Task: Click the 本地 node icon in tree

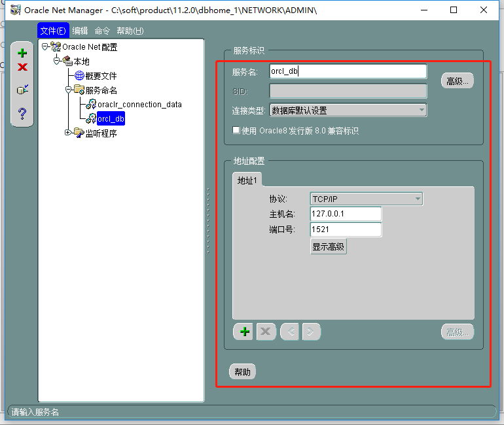Action: (x=67, y=61)
